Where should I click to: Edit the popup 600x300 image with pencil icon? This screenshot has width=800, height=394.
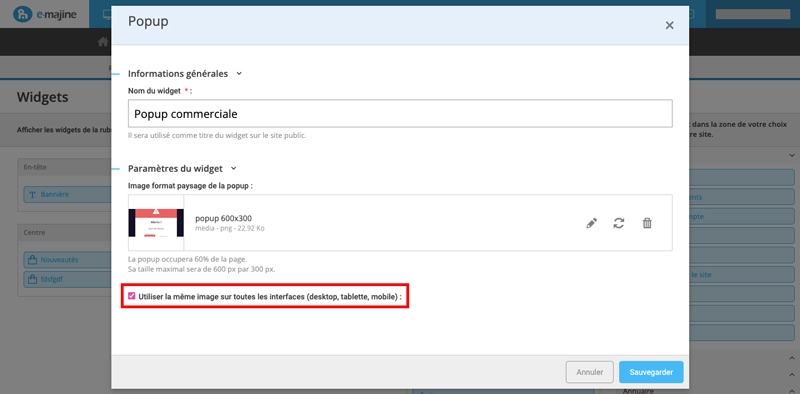[591, 223]
